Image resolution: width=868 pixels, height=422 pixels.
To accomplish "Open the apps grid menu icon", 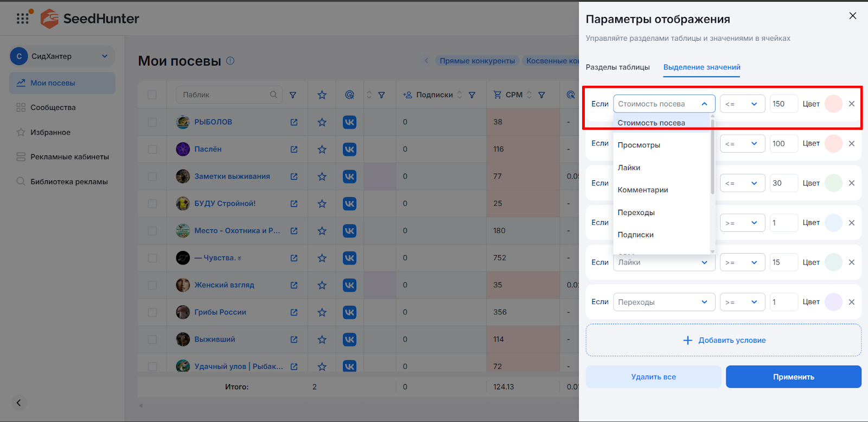I will [22, 18].
